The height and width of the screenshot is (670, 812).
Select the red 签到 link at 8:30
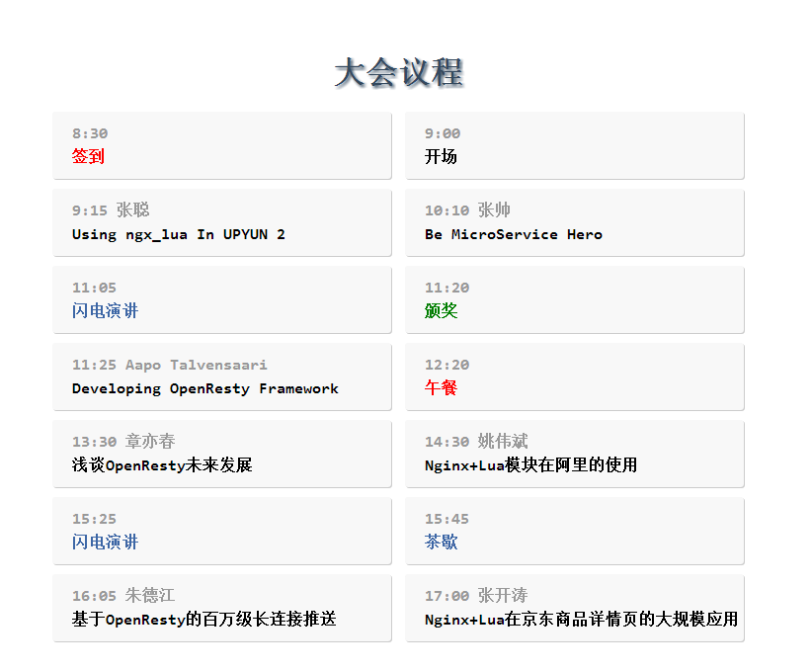click(x=88, y=156)
